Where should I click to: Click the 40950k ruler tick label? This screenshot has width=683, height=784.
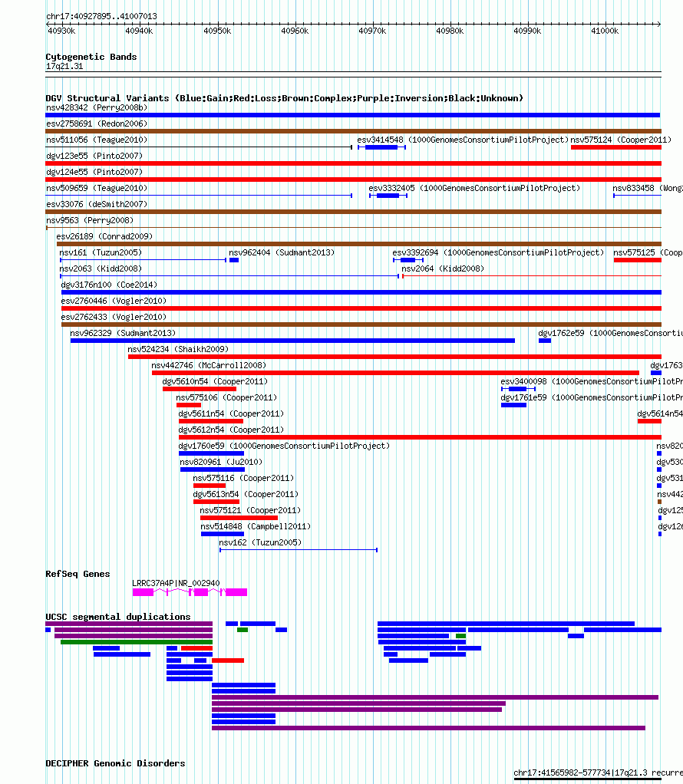coord(217,31)
